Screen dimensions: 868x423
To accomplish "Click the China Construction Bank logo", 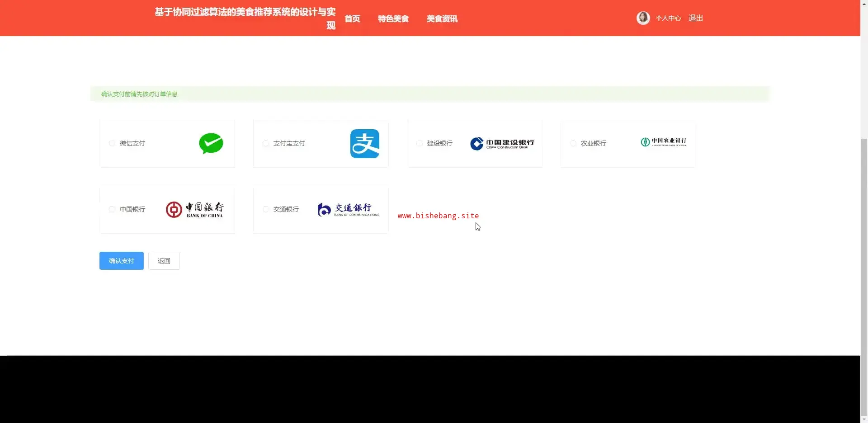I will pos(502,144).
